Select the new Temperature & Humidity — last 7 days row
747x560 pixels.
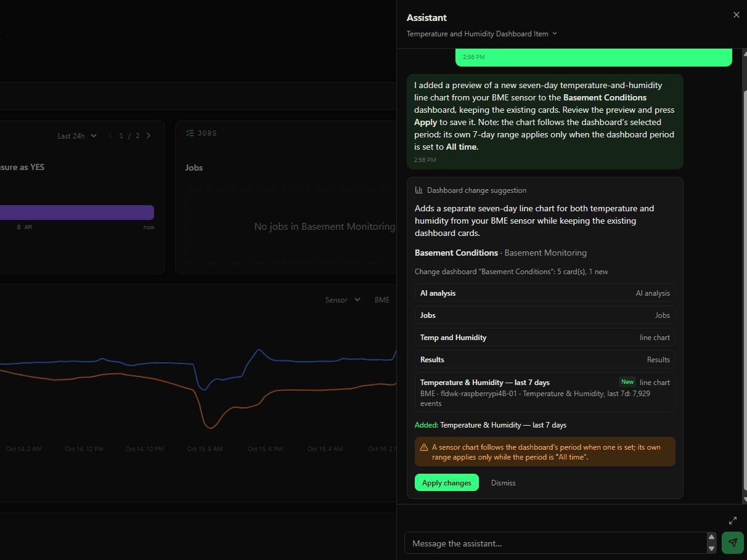click(545, 392)
